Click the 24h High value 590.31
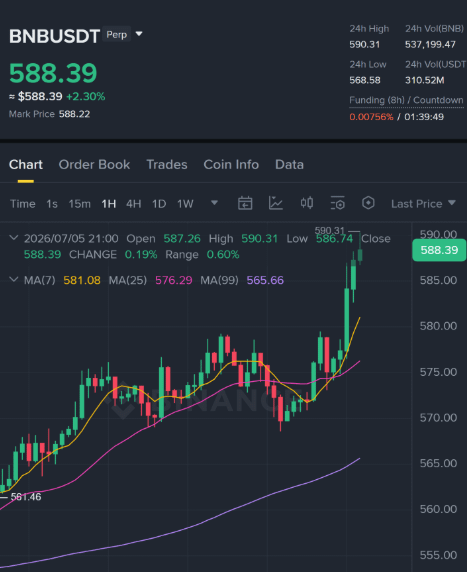The width and height of the screenshot is (467, 572). pos(364,45)
